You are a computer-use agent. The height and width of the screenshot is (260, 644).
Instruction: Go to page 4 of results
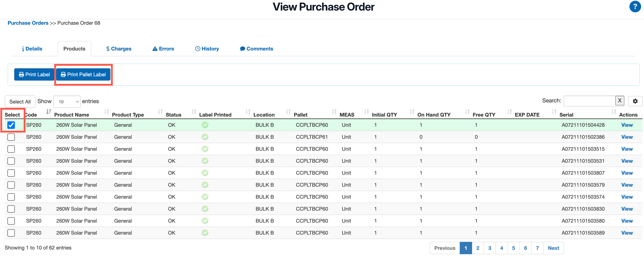501,248
